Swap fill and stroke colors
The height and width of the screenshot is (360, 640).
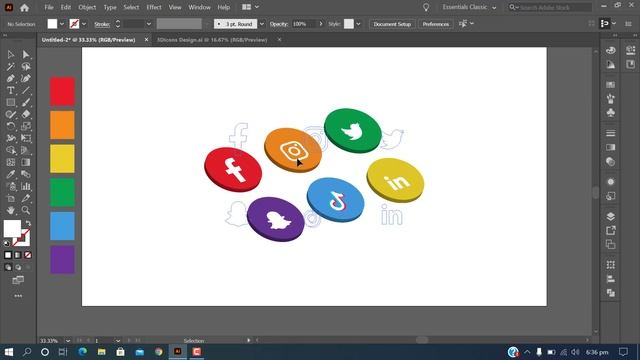[x=28, y=223]
